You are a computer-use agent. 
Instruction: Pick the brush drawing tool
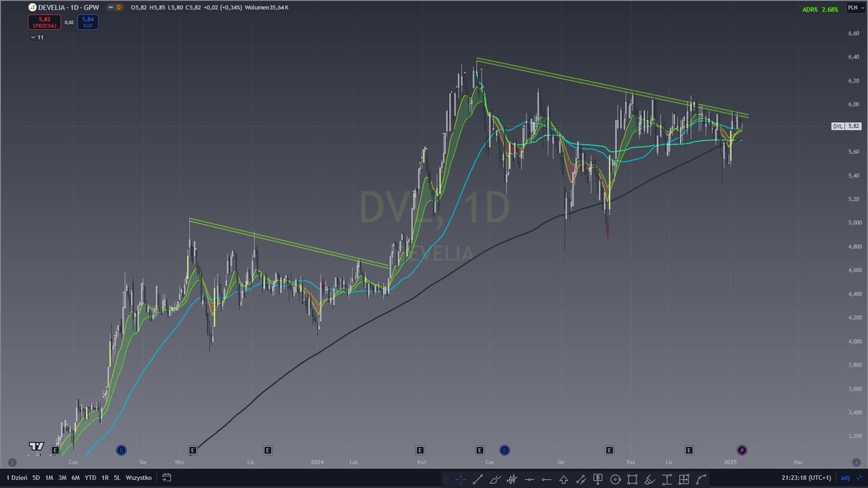(495, 479)
